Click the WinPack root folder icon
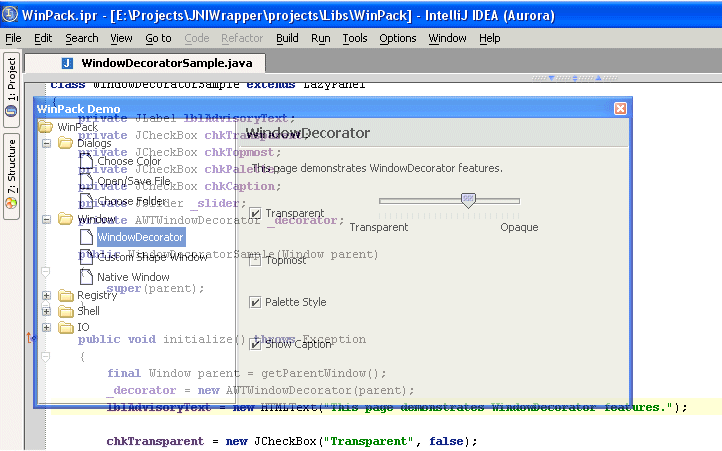Screen dimensions: 722x451 click(45, 126)
